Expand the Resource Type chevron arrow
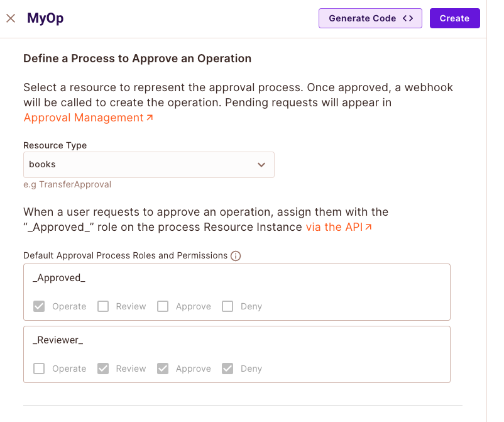The height and width of the screenshot is (422, 504). pyautogui.click(x=261, y=165)
